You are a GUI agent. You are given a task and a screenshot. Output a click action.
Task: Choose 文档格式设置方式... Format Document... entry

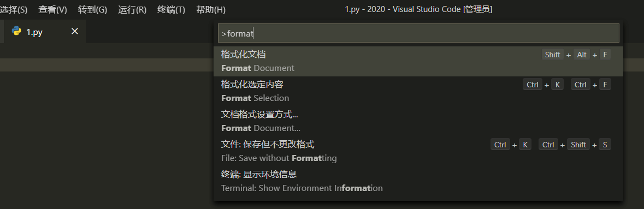[418, 121]
